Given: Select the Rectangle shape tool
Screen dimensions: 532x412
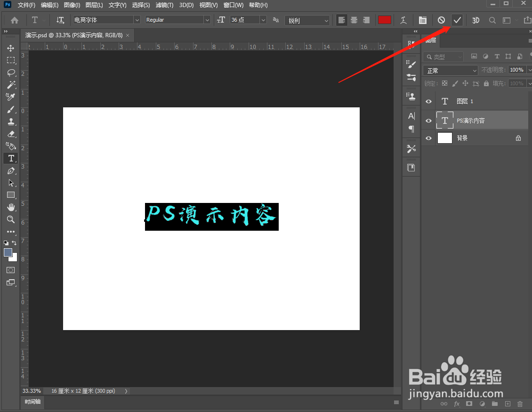Looking at the screenshot, I should pos(10,195).
